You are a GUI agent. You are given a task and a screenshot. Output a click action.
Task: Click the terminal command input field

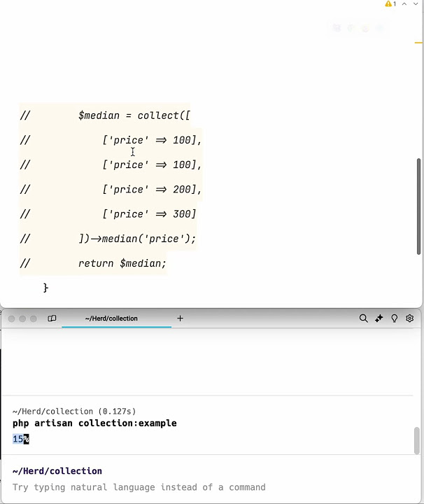coord(139,487)
